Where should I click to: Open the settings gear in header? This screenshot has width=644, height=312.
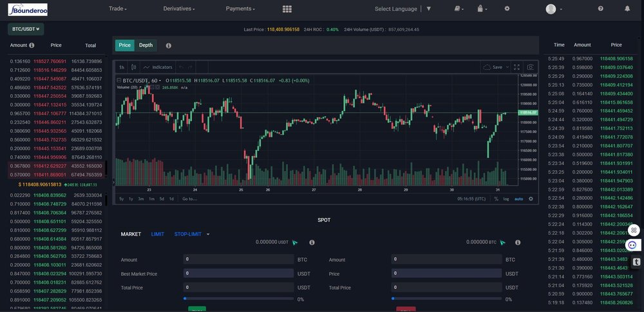pyautogui.click(x=507, y=8)
